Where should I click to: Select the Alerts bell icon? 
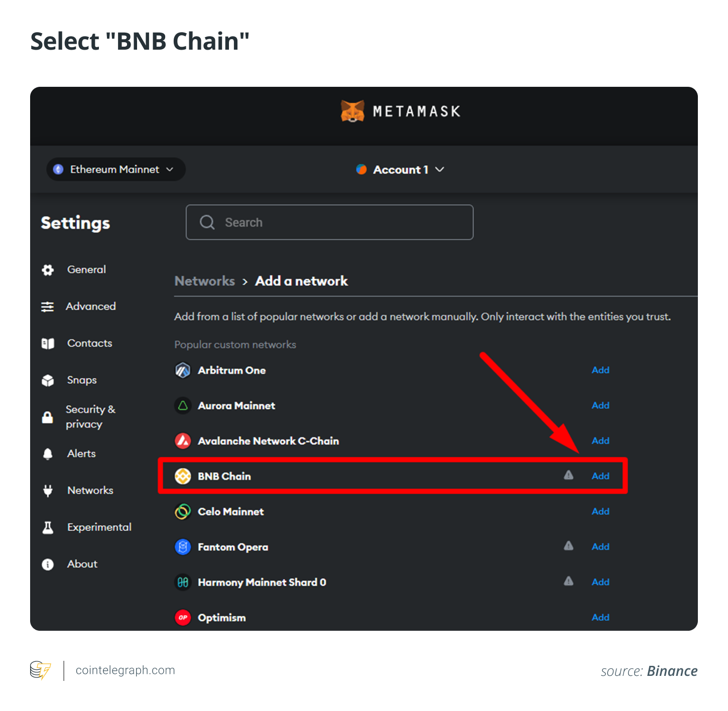[x=48, y=454]
